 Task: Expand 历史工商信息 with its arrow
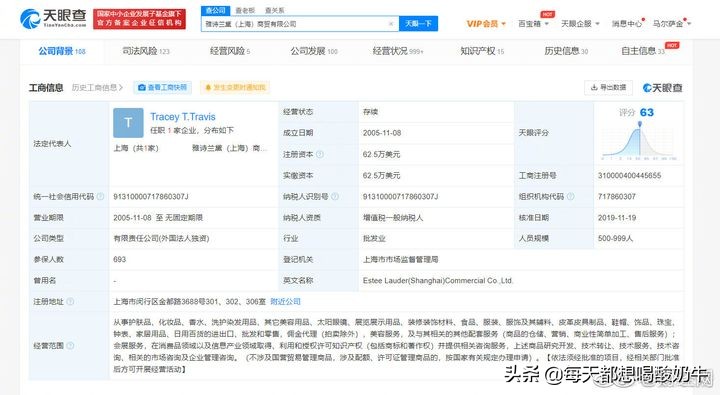97,87
